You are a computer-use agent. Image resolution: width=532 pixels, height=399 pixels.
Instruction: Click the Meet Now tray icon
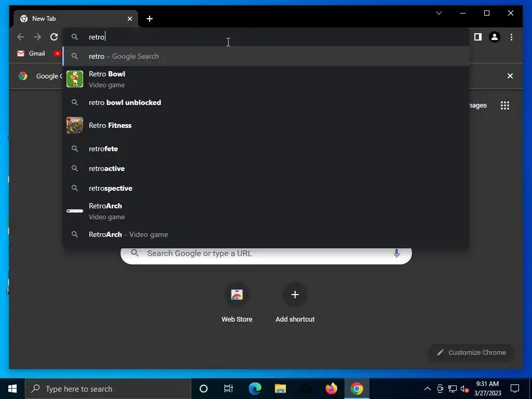[440, 389]
